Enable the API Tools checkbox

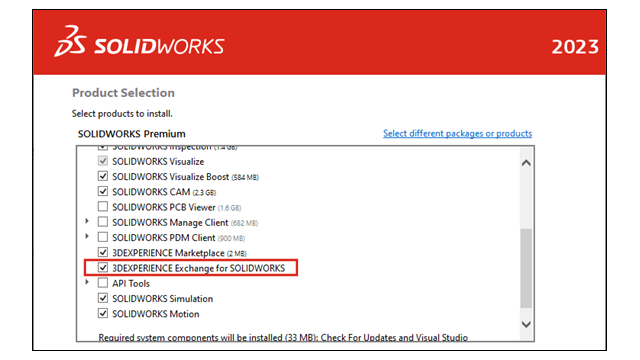pos(103,283)
